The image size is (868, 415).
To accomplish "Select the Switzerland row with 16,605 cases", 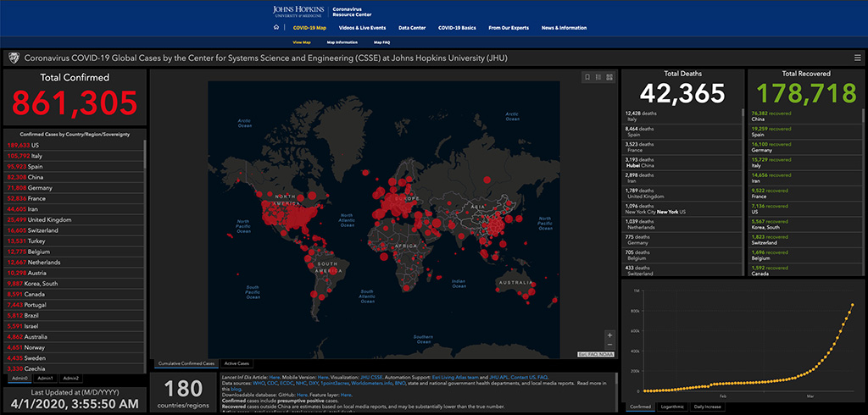I will pyautogui.click(x=75, y=230).
